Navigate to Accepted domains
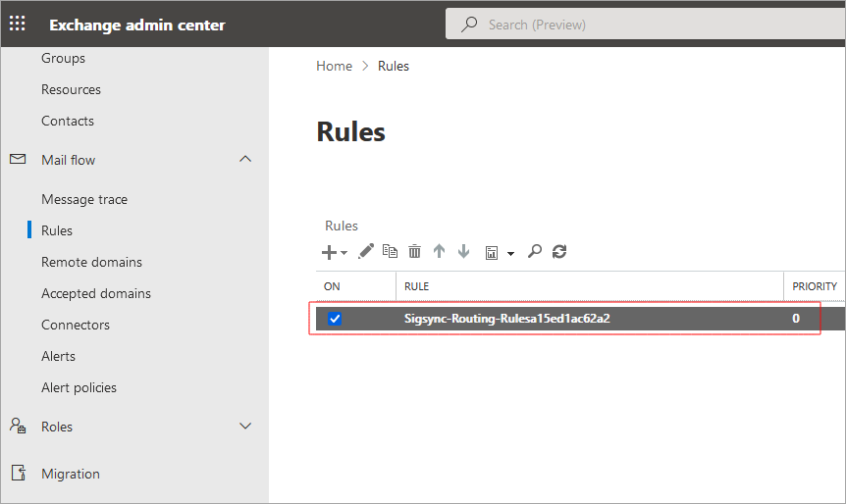This screenshot has width=846, height=504. pyautogui.click(x=96, y=293)
